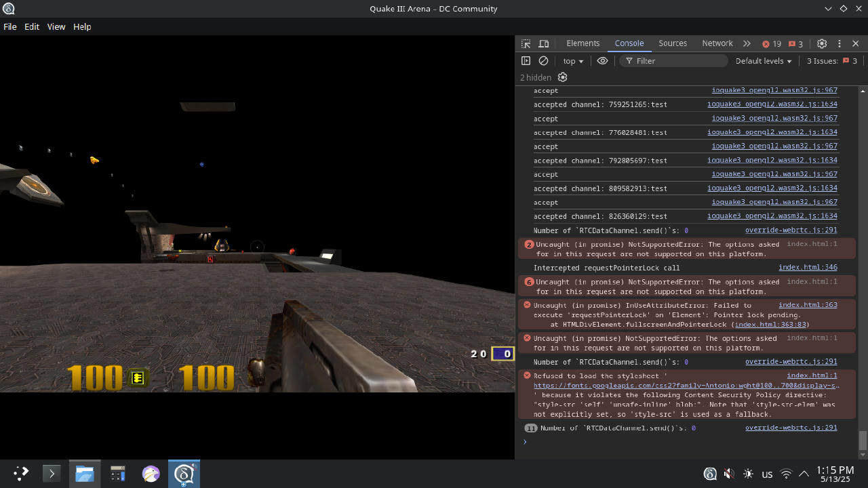
Task: Activate the inspect element picker icon
Action: tap(526, 43)
